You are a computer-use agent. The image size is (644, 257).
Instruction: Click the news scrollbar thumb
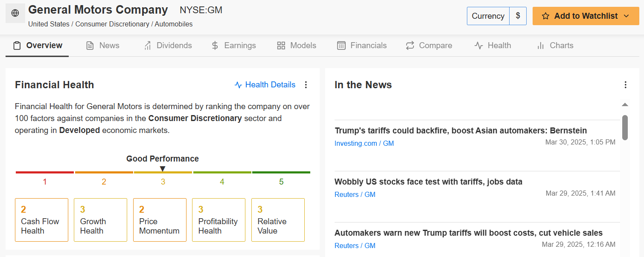tap(625, 127)
